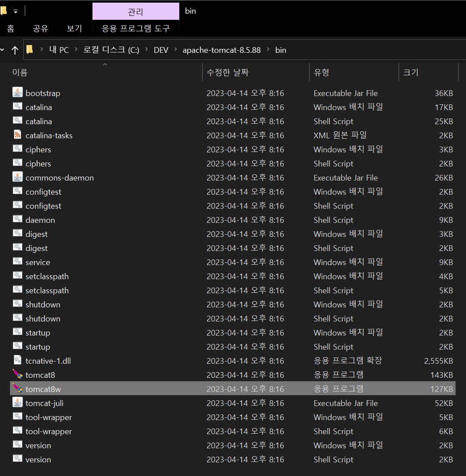Select shutdown Shell Script file name
Image resolution: width=466 pixels, height=476 pixels.
click(43, 319)
